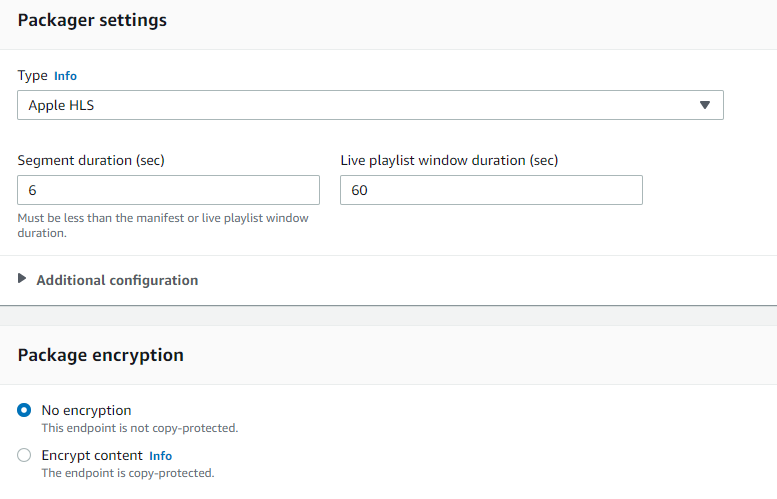Screen dimensions: 777x499
Task: Click the "No encryption" option label
Action: (x=86, y=410)
